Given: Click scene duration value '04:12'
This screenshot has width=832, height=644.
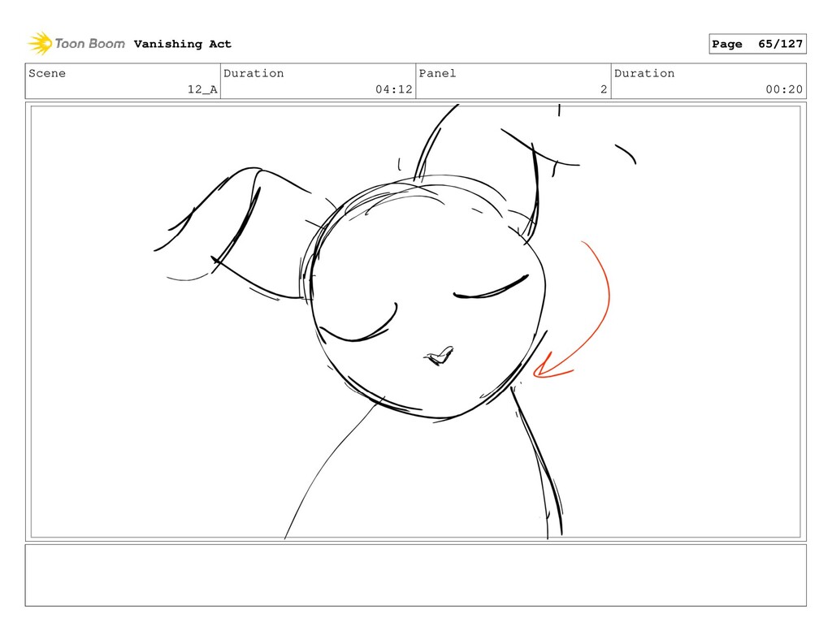Looking at the screenshot, I should pos(394,89).
